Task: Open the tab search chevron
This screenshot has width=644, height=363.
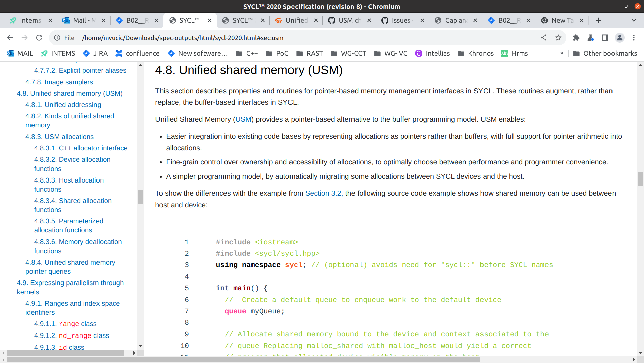Action: point(634,20)
